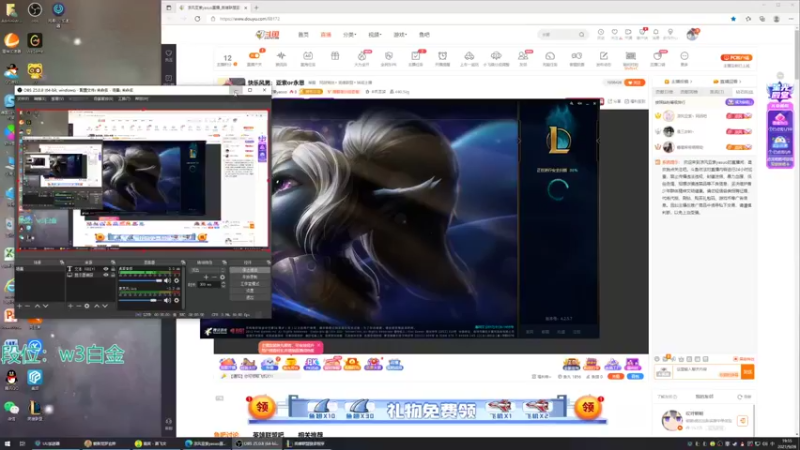Screen dimensions: 800x450
Task: Toggle lock on the display capture source
Action: pos(113,275)
